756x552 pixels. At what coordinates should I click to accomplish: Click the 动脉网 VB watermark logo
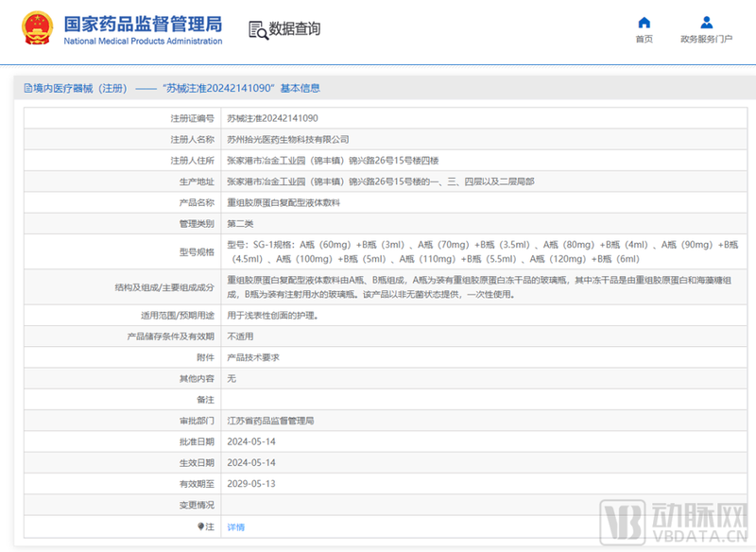coord(626,521)
